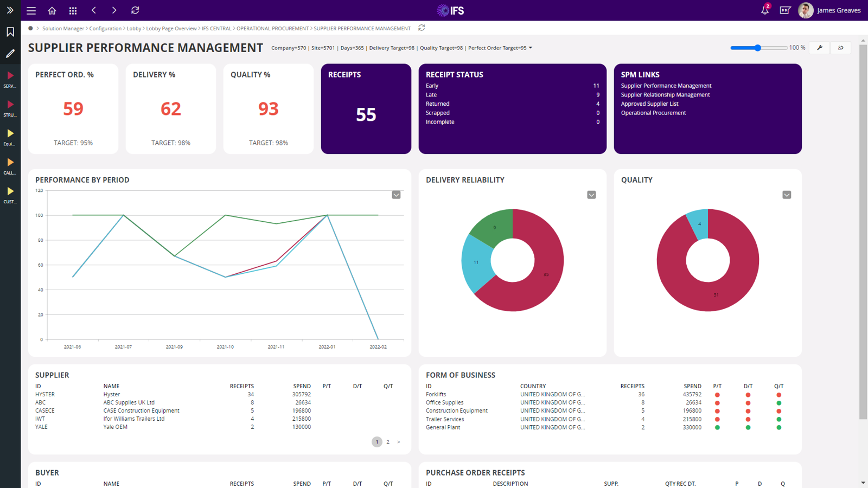868x488 pixels.
Task: Navigate back with the left arrow
Action: [94, 10]
